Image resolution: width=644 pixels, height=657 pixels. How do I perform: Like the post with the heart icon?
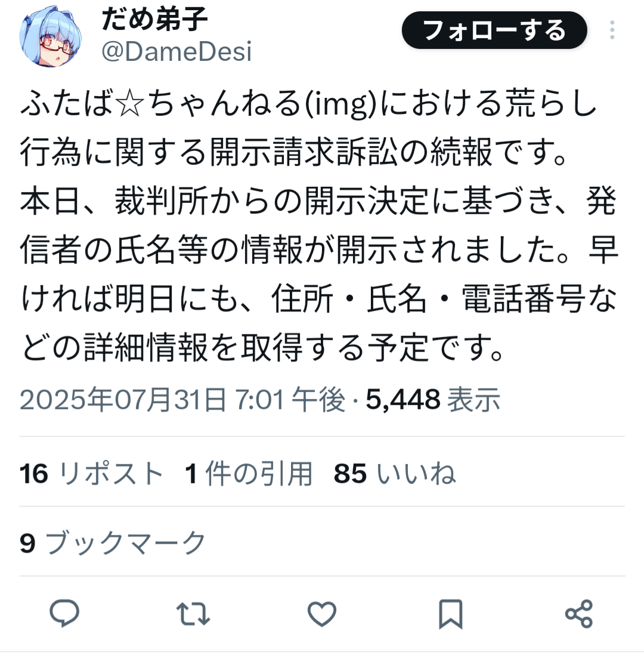click(x=322, y=614)
